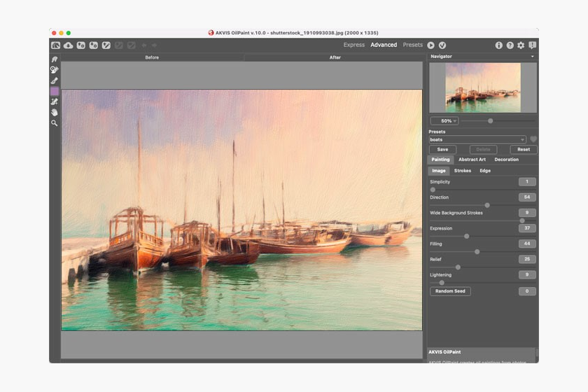Open the purple brush color swatch
Image resolution: width=588 pixels, height=392 pixels.
(x=55, y=91)
